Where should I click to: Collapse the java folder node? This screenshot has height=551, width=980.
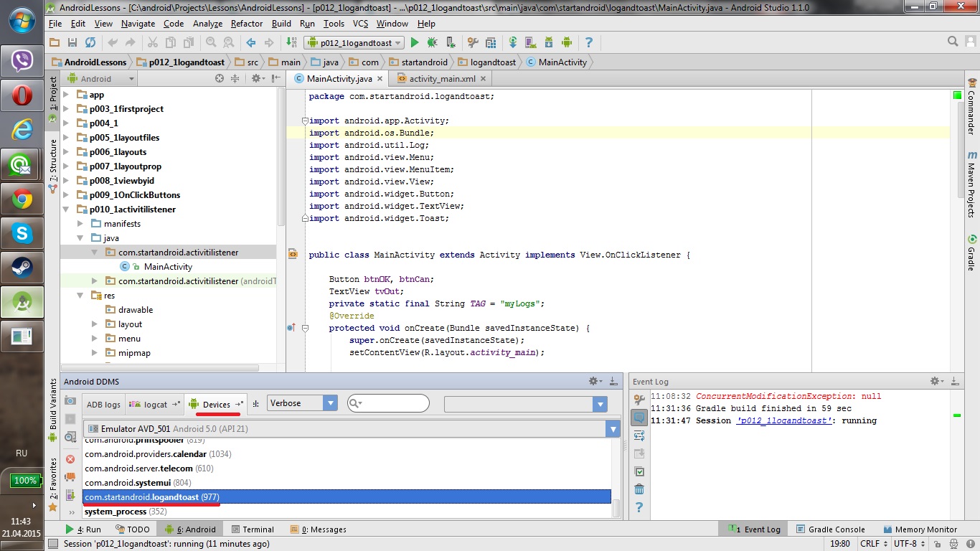[x=80, y=238]
